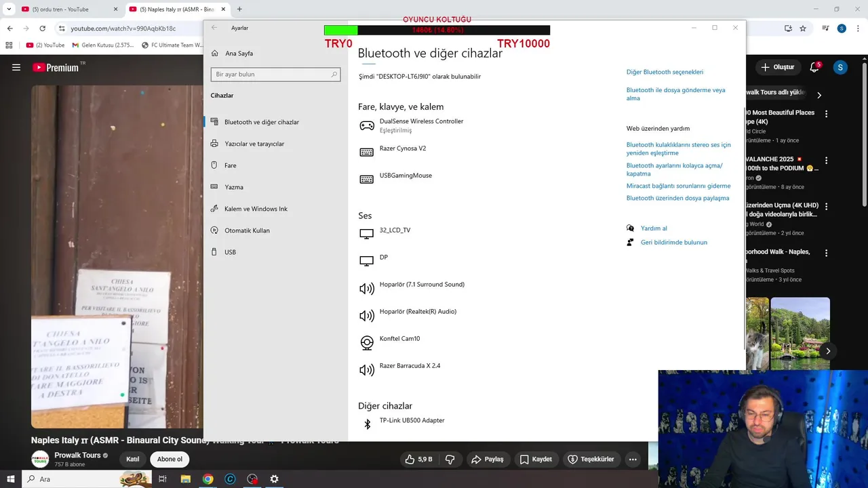
Task: Click the youtube.com address bar URL
Action: click(x=123, y=28)
